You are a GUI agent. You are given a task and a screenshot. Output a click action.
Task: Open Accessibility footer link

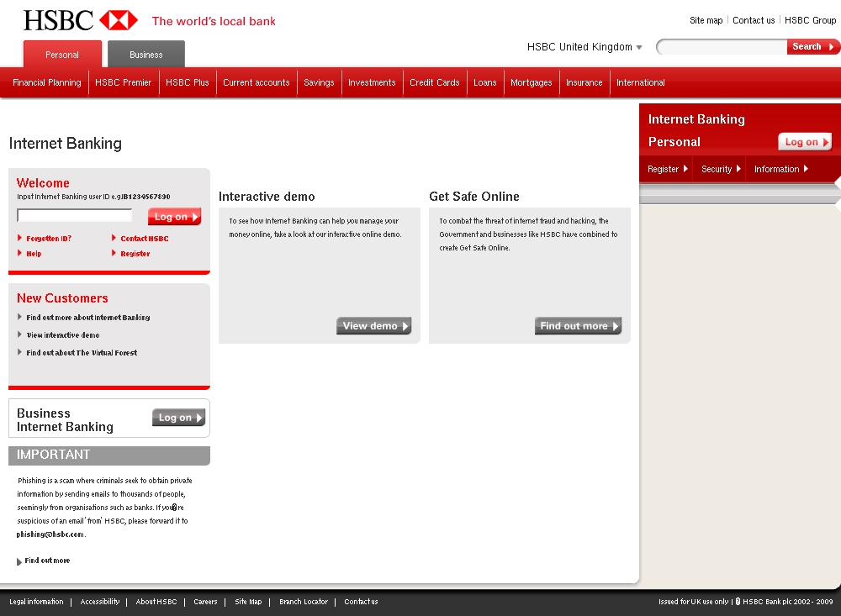[x=100, y=602]
